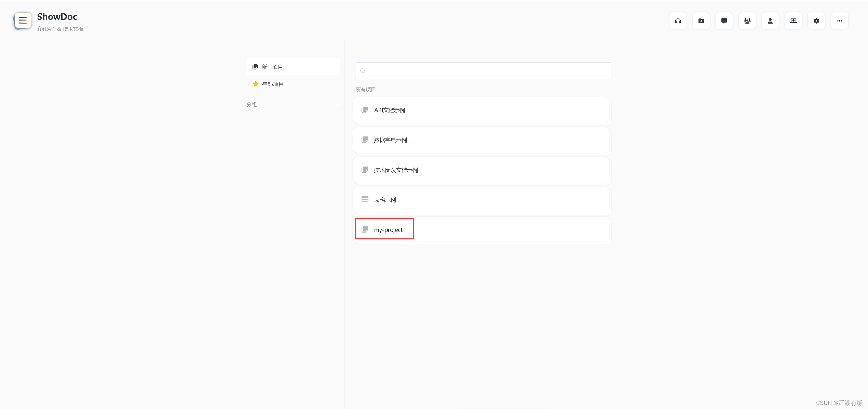Screen dimensions: 868x409
Task: Open the API文档示例 project
Action: (482, 110)
